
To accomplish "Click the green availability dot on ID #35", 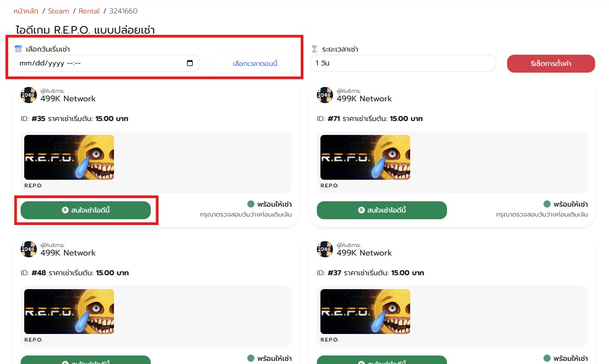I will pyautogui.click(x=251, y=204).
